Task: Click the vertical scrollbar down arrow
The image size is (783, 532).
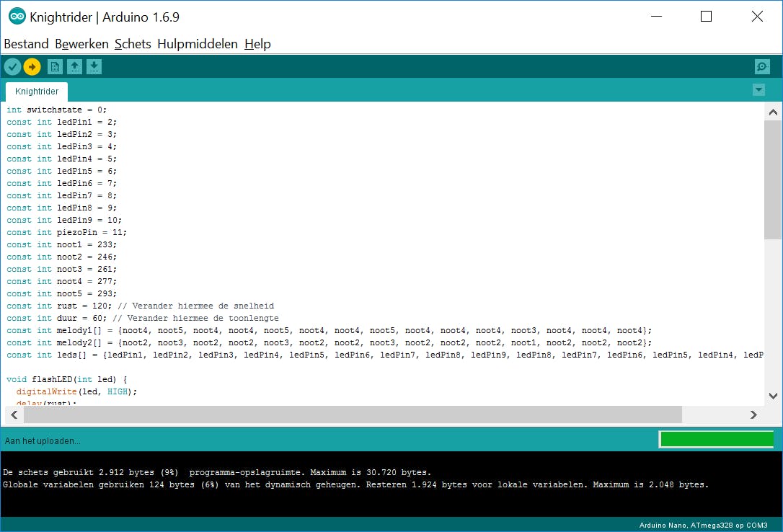Action: 773,396
